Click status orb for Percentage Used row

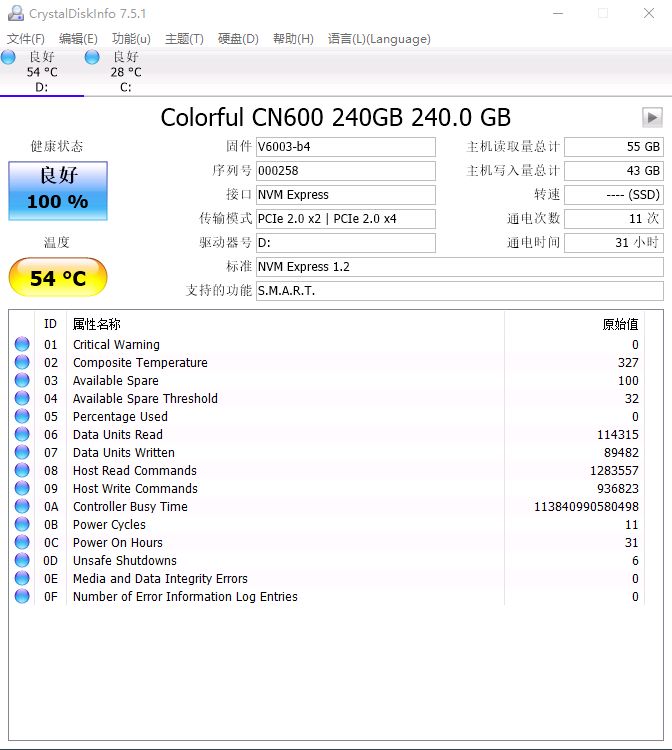click(22, 416)
